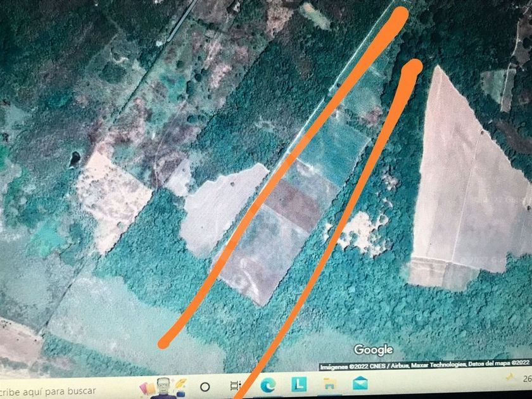Open the Mail app from the taskbar

(x=360, y=383)
